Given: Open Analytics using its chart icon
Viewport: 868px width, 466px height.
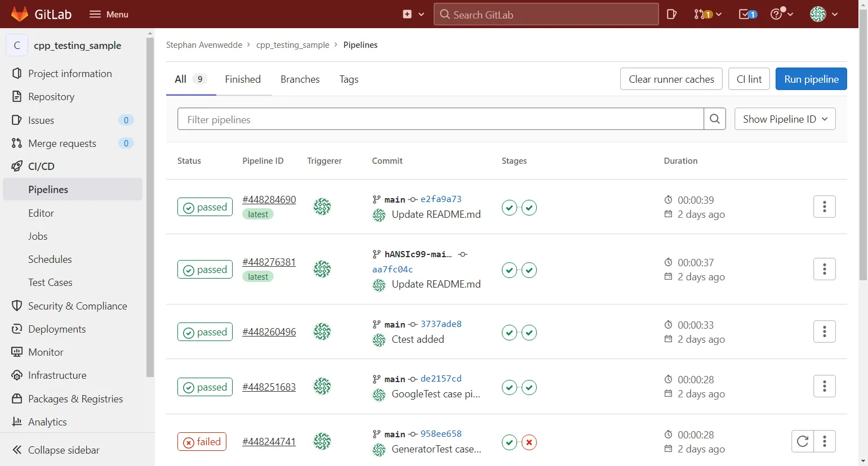Looking at the screenshot, I should click(17, 422).
